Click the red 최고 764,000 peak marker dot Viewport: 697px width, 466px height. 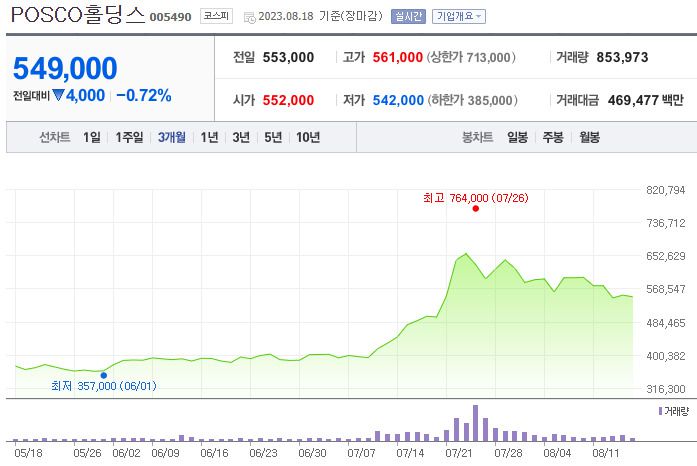[x=475, y=208]
